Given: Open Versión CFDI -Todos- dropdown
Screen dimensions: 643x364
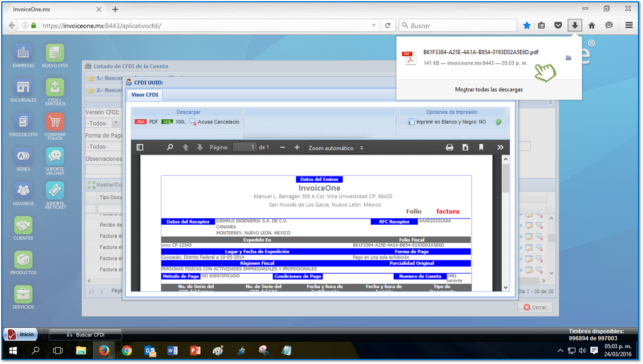Looking at the screenshot, I should tap(103, 123).
